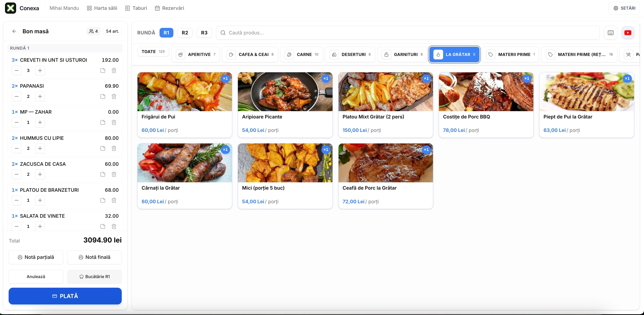Send order with Bucătărie R1 button
Viewport: 644px width, 315px height.
(x=94, y=277)
